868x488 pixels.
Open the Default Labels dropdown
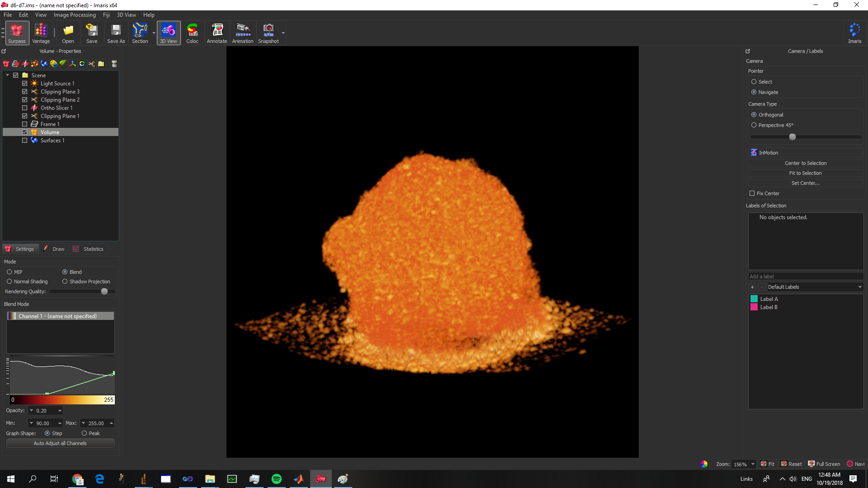pyautogui.click(x=815, y=287)
